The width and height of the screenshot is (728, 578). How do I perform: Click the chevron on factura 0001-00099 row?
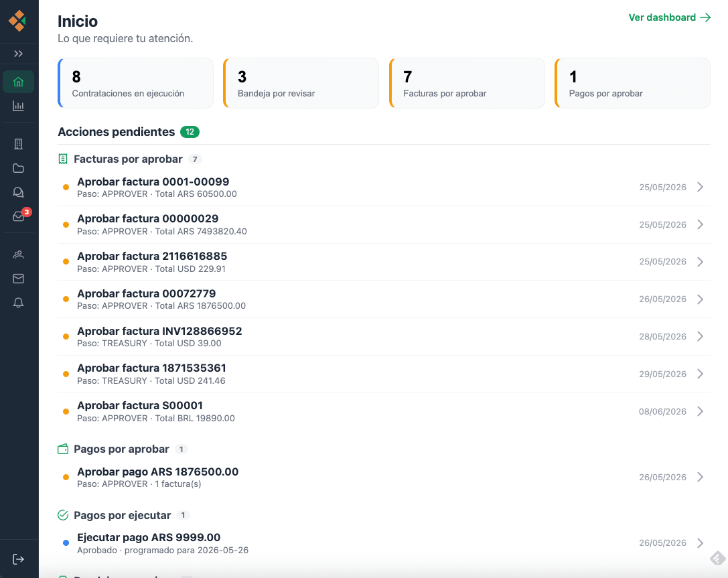700,187
